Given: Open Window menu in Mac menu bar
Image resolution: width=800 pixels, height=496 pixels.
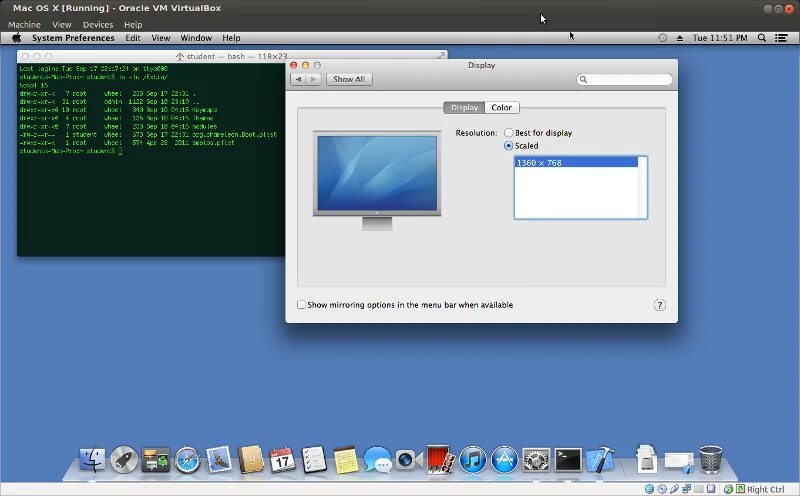Looking at the screenshot, I should coord(196,38).
